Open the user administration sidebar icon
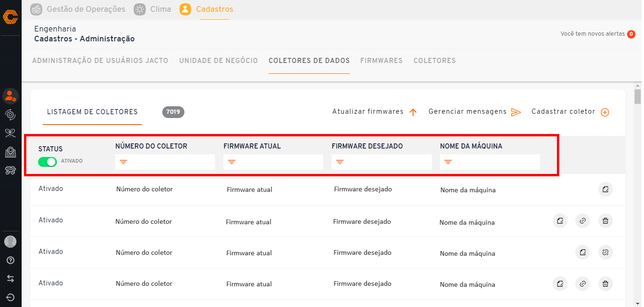 tap(10, 96)
